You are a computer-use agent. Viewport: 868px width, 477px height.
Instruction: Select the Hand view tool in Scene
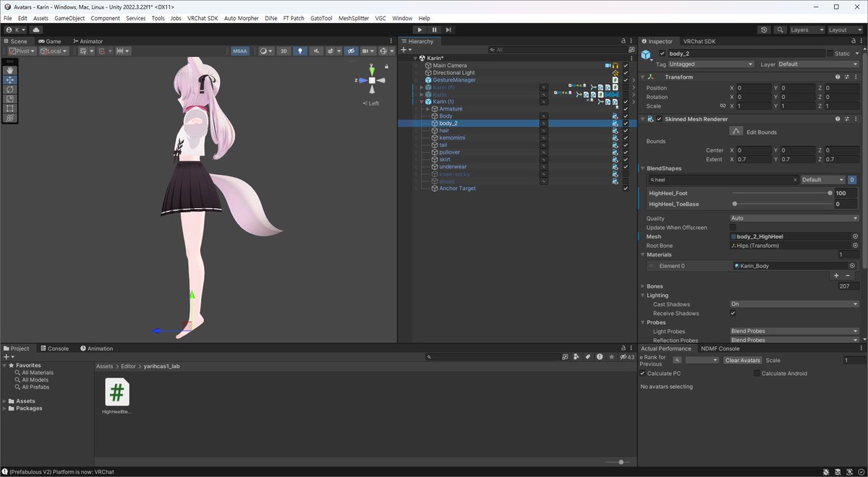tap(10, 70)
